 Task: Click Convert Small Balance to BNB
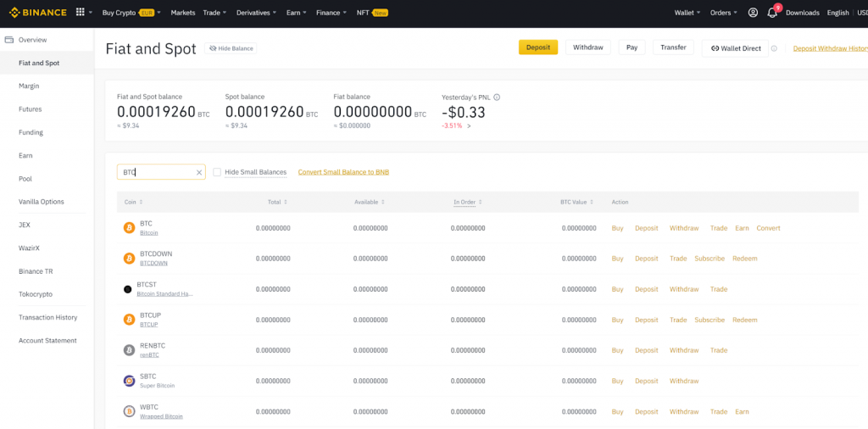(343, 172)
